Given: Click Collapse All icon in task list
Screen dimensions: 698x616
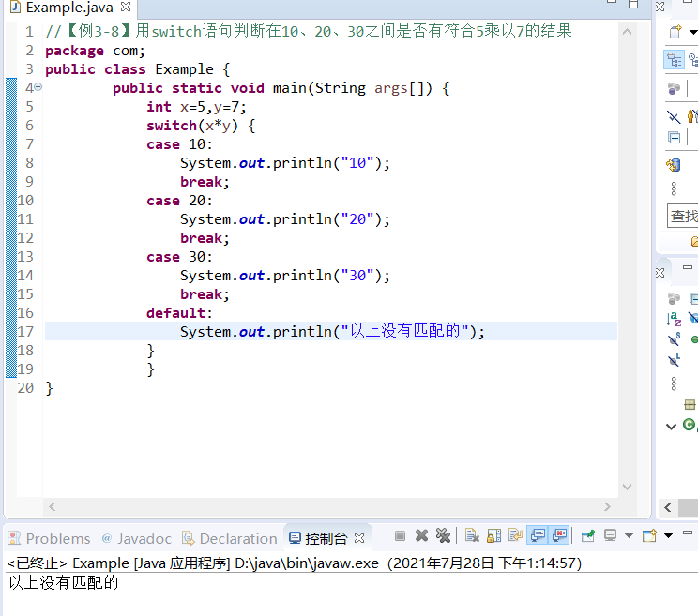Looking at the screenshot, I should 675,138.
